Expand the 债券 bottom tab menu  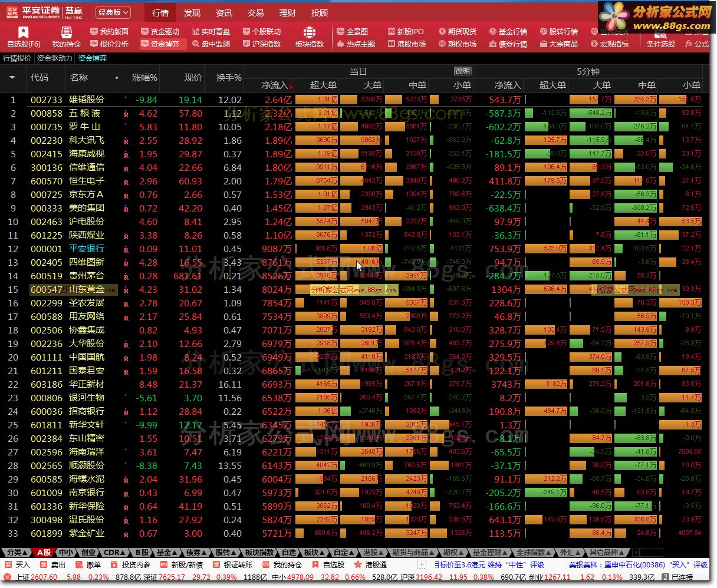pyautogui.click(x=197, y=553)
